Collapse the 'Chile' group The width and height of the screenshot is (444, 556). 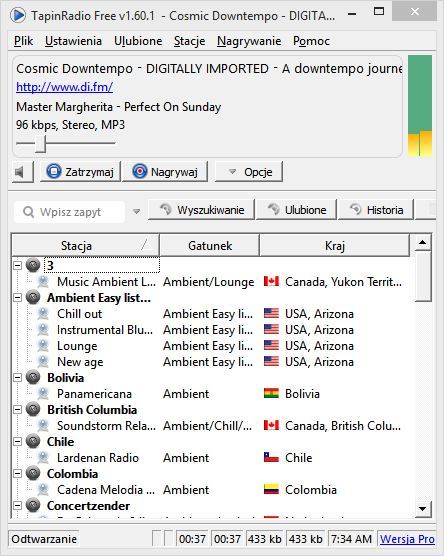tap(17, 441)
